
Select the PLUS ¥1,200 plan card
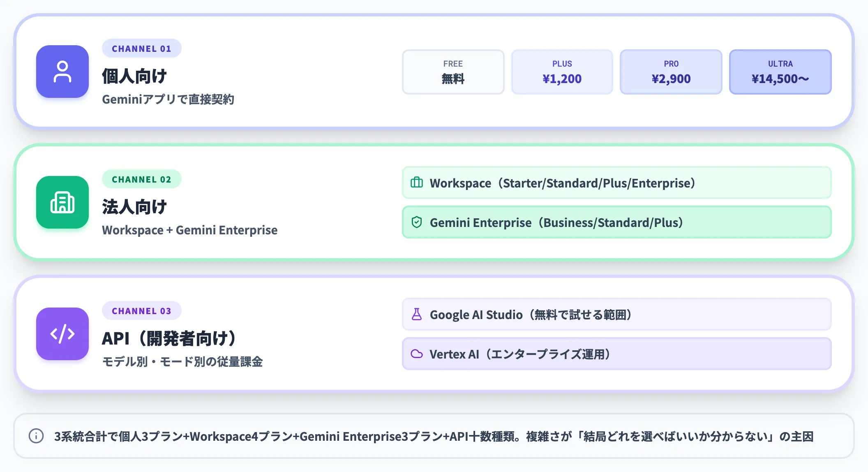[x=562, y=72]
